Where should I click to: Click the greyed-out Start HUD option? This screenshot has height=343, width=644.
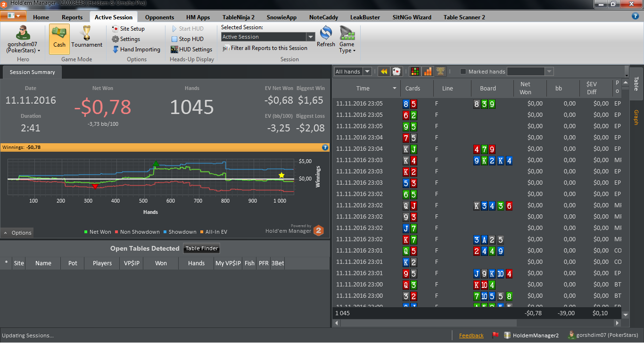[187, 29]
